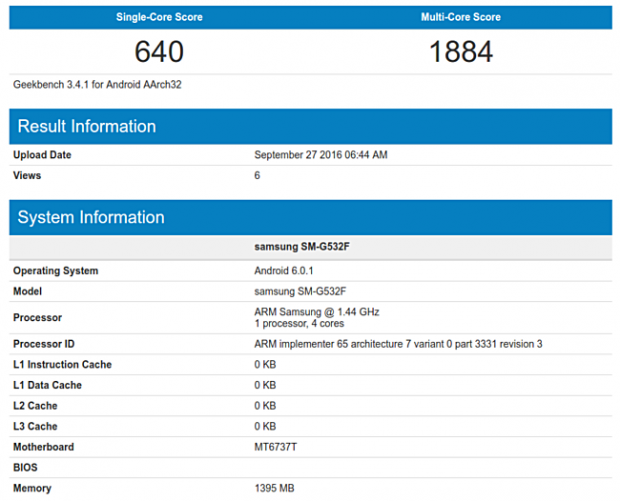The image size is (620, 501).
Task: Select the single-core score value 640
Action: point(159,52)
